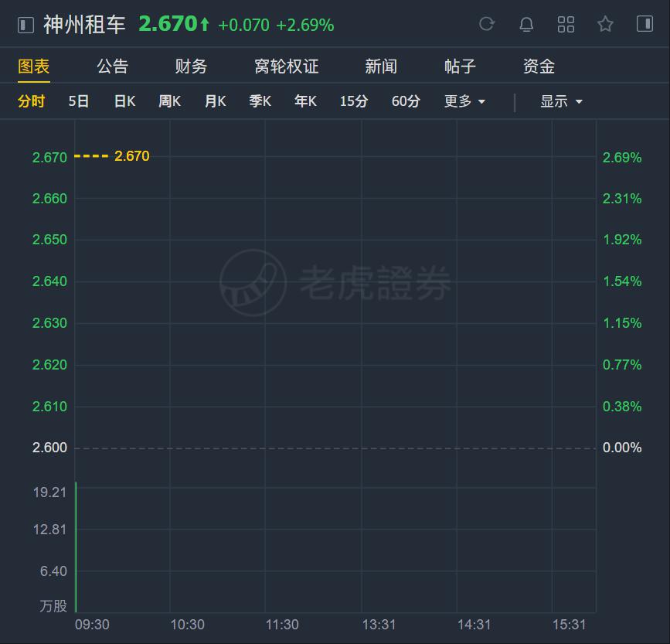Image resolution: width=670 pixels, height=644 pixels.
Task: Click the 2.640 price axis label
Action: coord(49,281)
